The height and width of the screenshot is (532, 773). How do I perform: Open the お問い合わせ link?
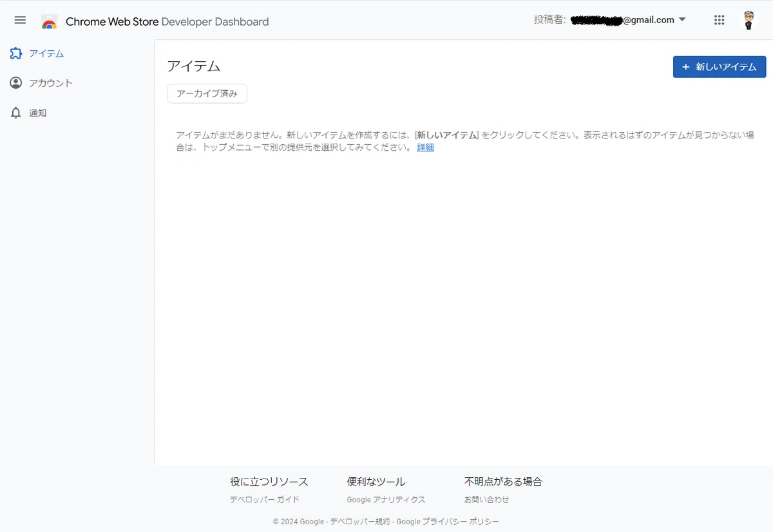[x=487, y=500]
